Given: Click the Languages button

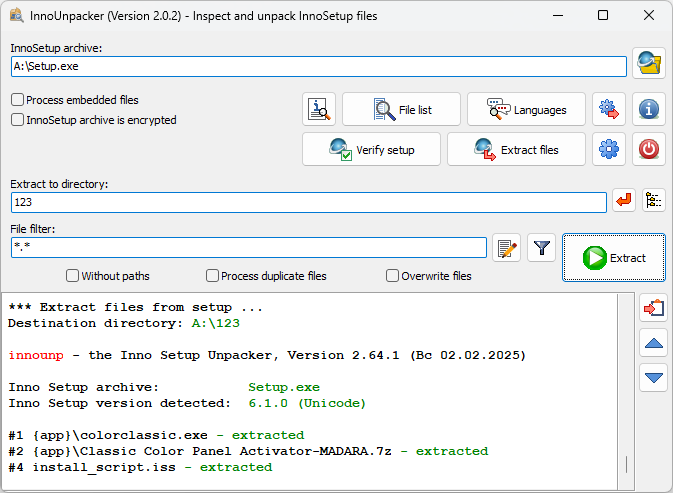Looking at the screenshot, I should point(526,109).
